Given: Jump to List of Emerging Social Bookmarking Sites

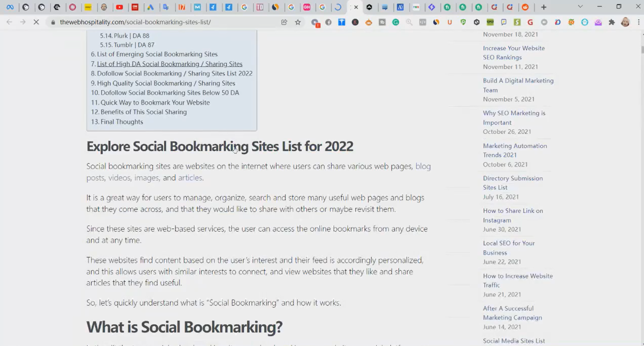Looking at the screenshot, I should click(157, 54).
